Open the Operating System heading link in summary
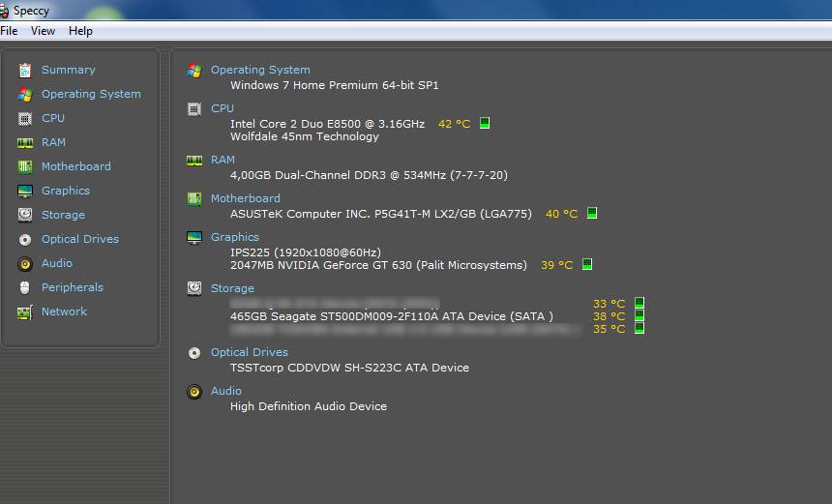 pyautogui.click(x=260, y=70)
